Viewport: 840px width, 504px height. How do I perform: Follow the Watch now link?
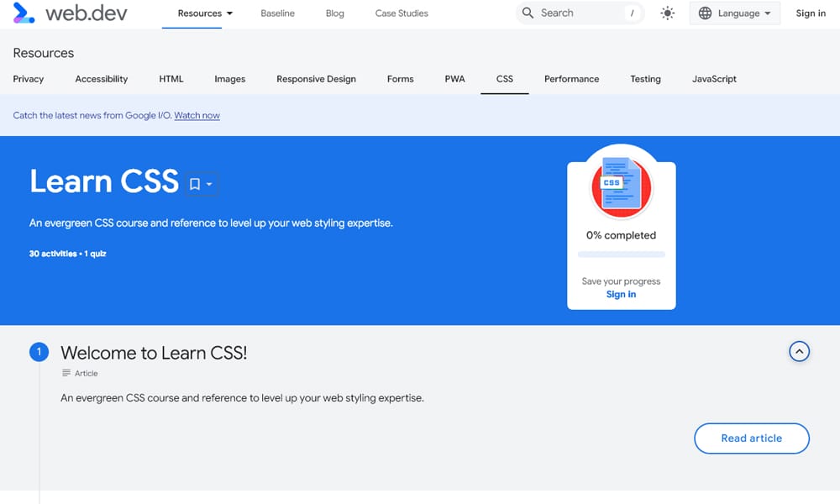(197, 116)
